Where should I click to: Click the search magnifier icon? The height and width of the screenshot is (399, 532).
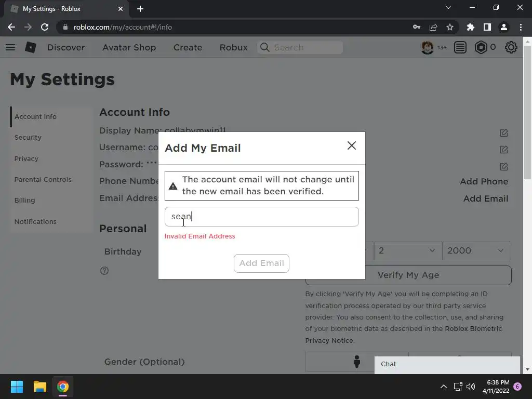[x=264, y=47]
